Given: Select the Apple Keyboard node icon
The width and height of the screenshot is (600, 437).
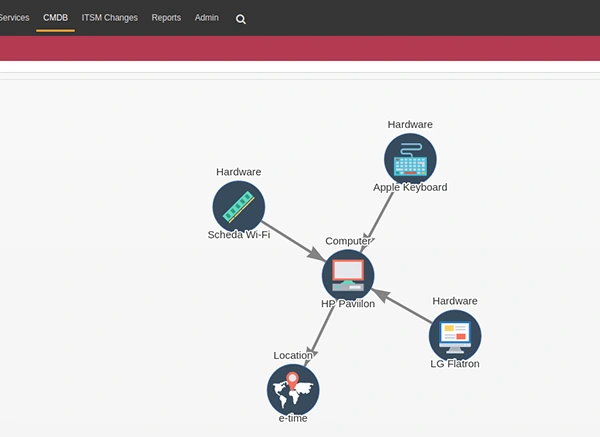Looking at the screenshot, I should (410, 159).
